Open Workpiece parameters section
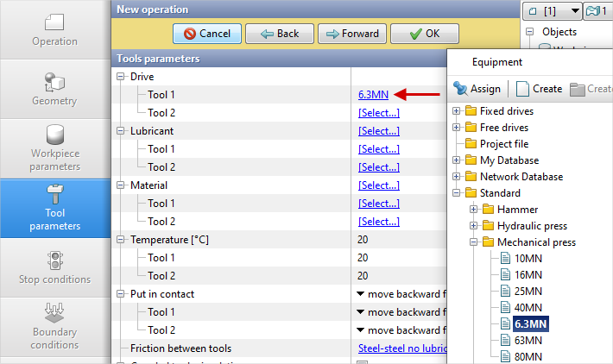Screen dimensions: 613x364 pyautogui.click(x=54, y=147)
